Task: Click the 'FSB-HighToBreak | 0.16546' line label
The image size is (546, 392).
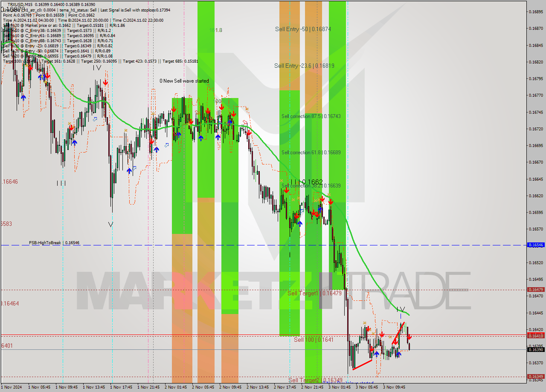Action: pos(54,242)
